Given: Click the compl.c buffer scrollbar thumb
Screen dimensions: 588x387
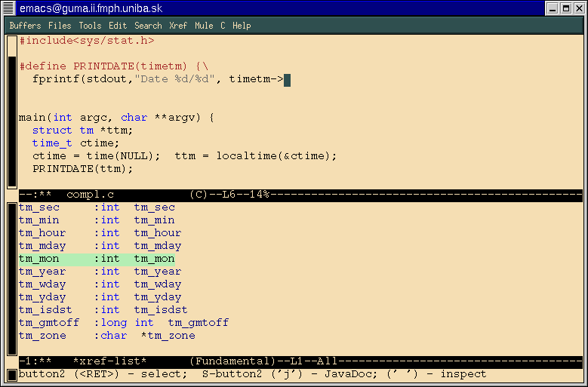Looking at the screenshot, I should [x=12, y=121].
